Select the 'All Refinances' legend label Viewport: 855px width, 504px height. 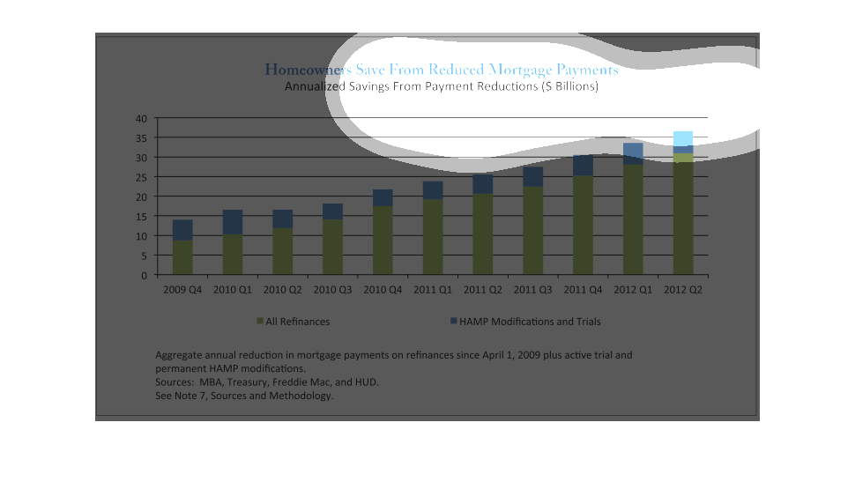(298, 322)
